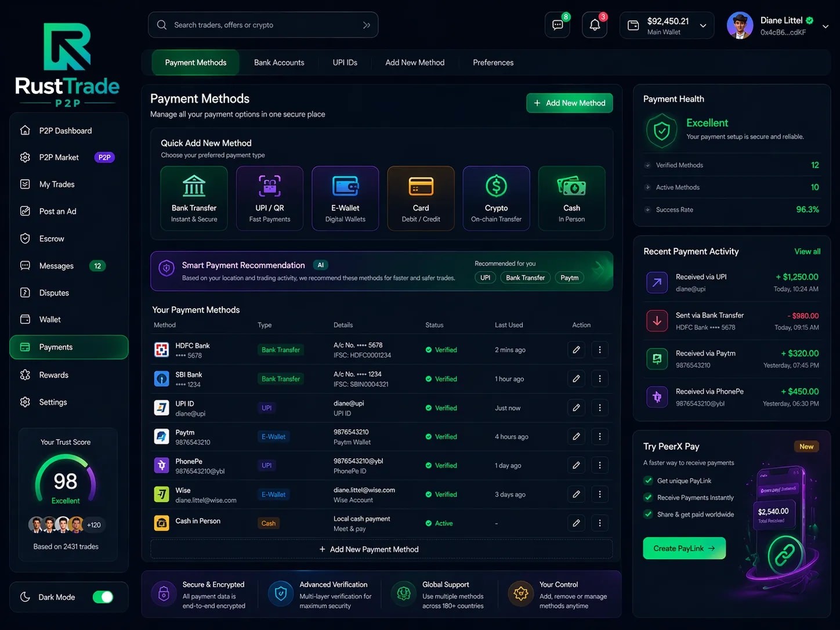This screenshot has width=840, height=630.
Task: Switch to the UPI IDs tab
Action: (345, 63)
